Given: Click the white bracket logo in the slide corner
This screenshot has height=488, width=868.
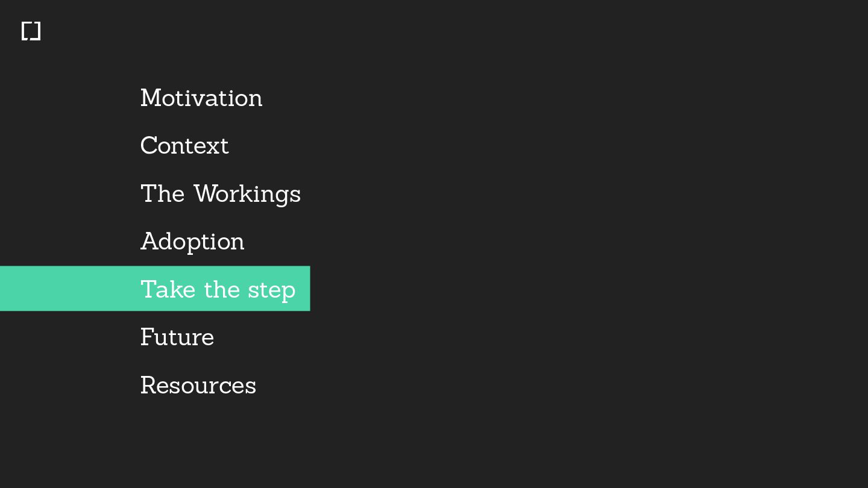Looking at the screenshot, I should pos(31,31).
